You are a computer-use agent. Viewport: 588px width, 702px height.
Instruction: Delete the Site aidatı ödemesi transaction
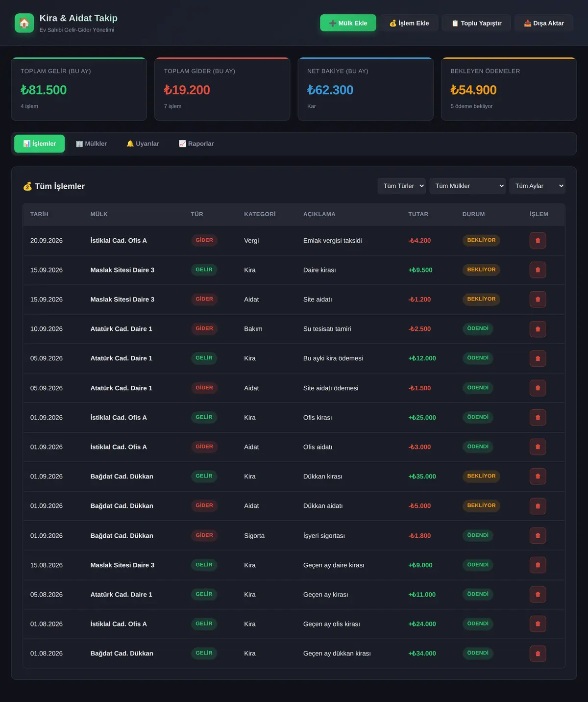(538, 388)
